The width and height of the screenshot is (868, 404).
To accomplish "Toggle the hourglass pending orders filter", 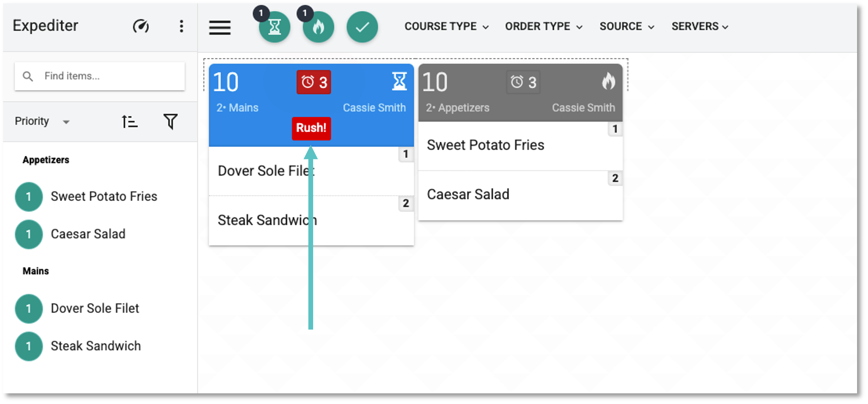I will coord(274,27).
